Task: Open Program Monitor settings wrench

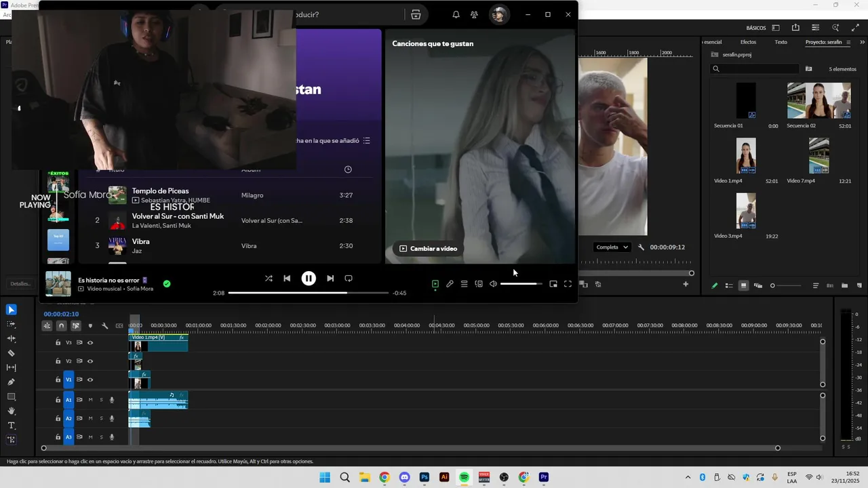Action: click(641, 247)
